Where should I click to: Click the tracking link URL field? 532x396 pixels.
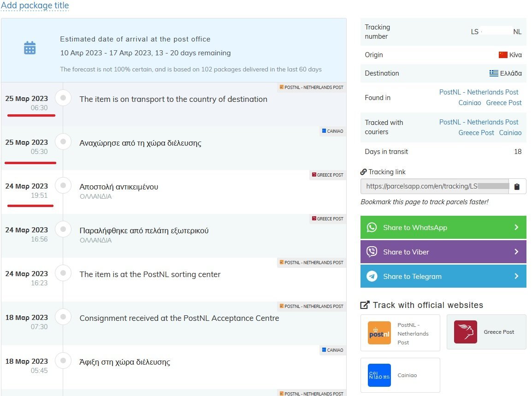(435, 186)
